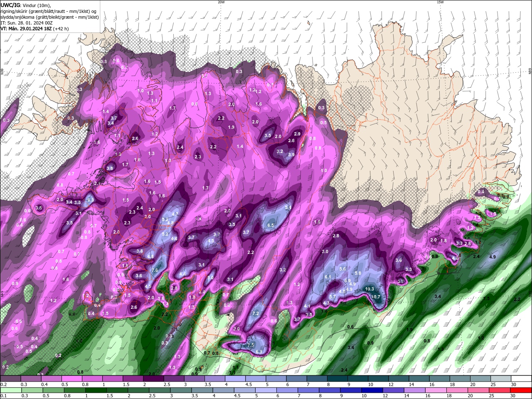Click the 'UWC/IG' title text
This screenshot has width=532, height=399.
[x=10, y=5]
